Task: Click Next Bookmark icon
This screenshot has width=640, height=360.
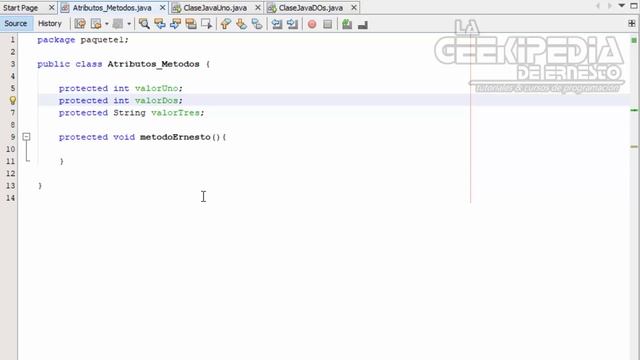Action: click(241, 24)
